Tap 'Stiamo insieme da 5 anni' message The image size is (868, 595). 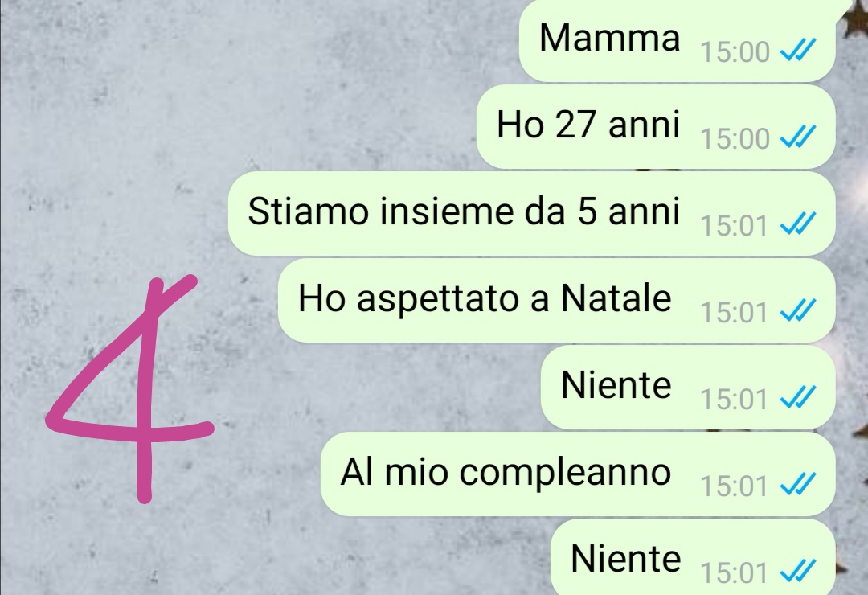(x=531, y=213)
